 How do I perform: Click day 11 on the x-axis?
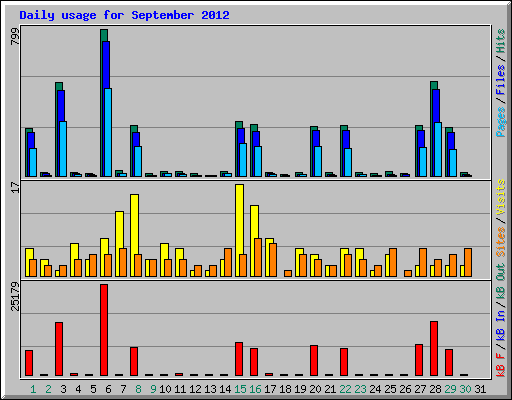tap(180, 389)
